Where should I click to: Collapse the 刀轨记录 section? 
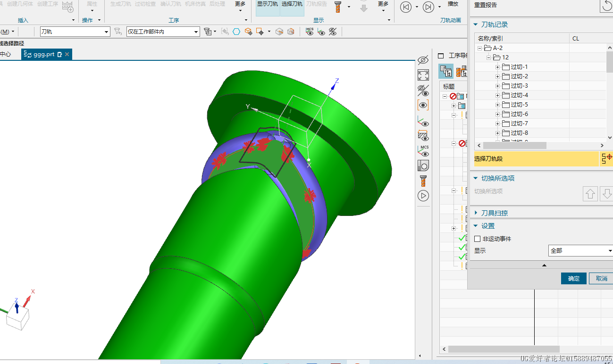coord(476,25)
